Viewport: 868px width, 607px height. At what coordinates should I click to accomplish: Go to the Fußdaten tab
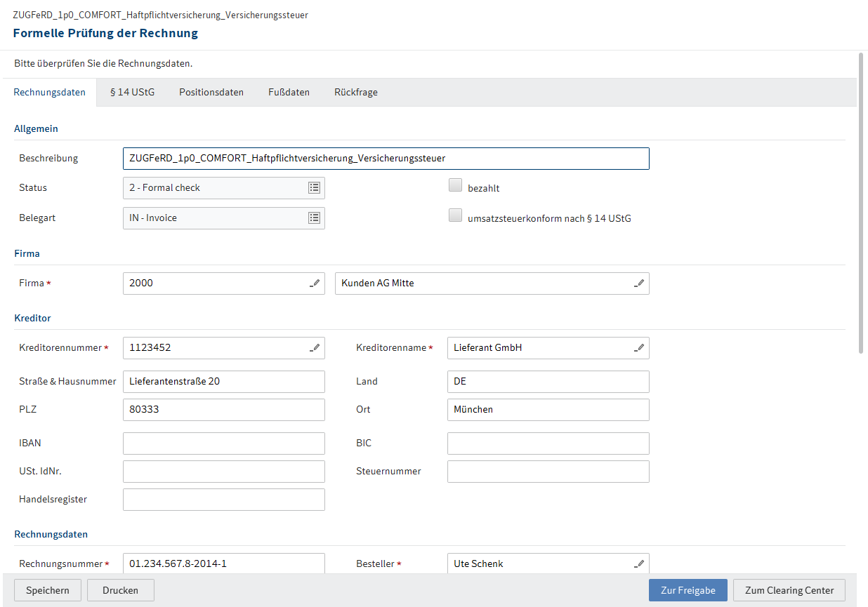pyautogui.click(x=289, y=92)
